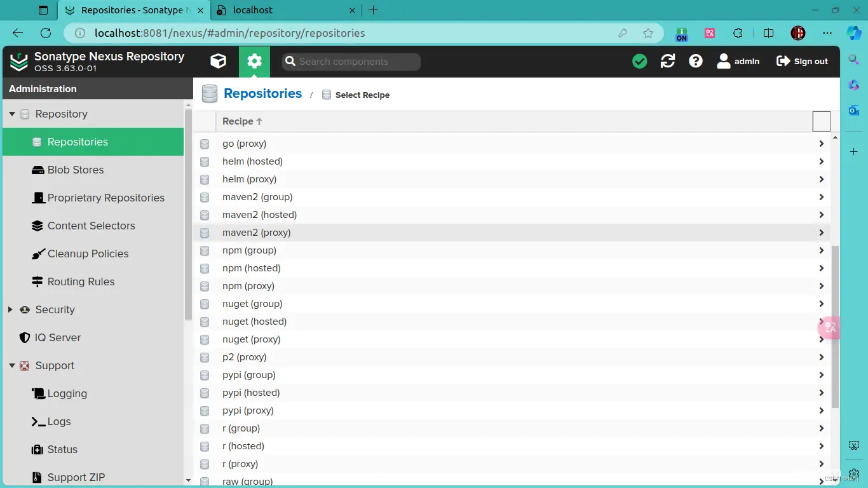Click the admin user account button
The width and height of the screenshot is (868, 488).
pos(738,61)
